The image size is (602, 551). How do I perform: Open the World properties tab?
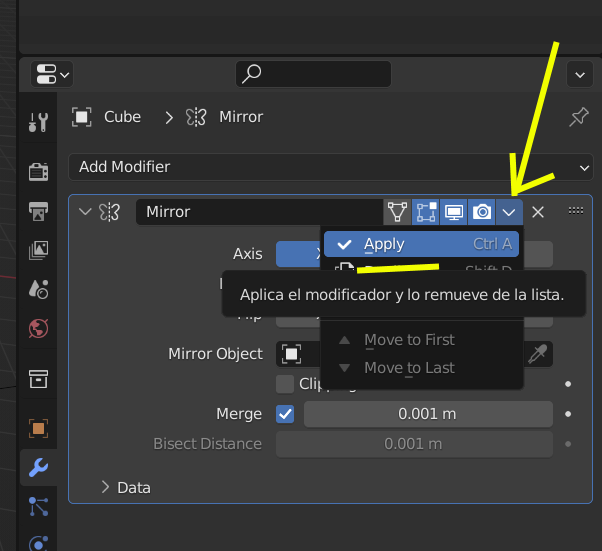coord(38,328)
